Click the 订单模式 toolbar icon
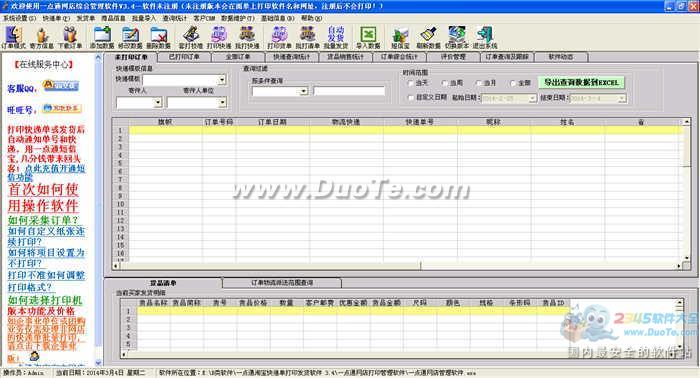The height and width of the screenshot is (378, 700). pos(14,37)
